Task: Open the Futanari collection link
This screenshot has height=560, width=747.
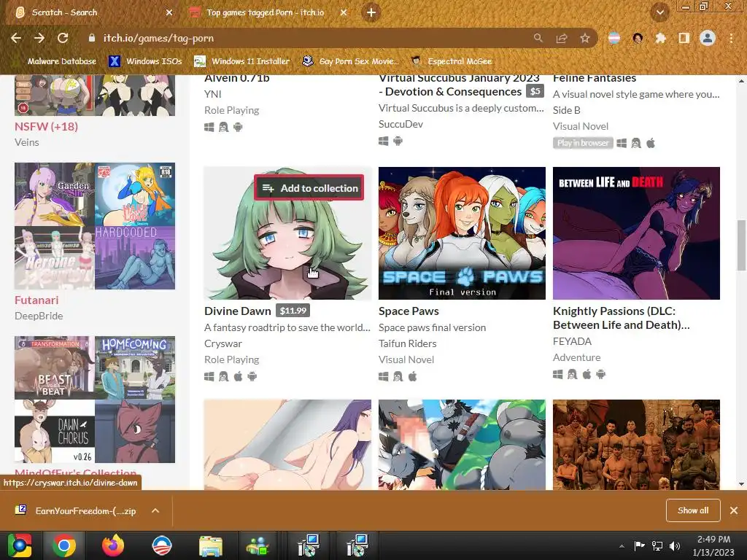Action: [x=36, y=300]
